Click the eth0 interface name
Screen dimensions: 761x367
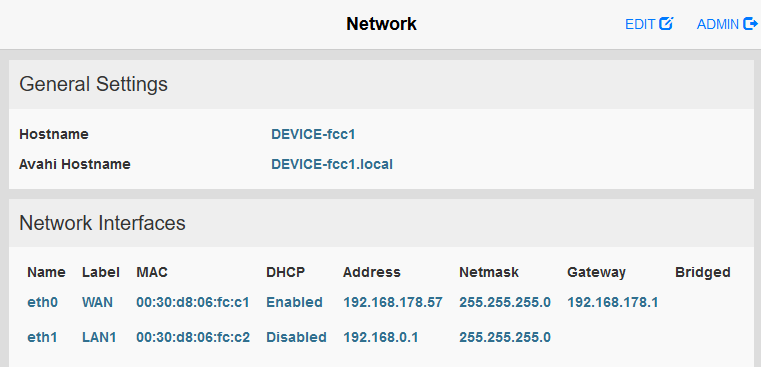(x=43, y=302)
